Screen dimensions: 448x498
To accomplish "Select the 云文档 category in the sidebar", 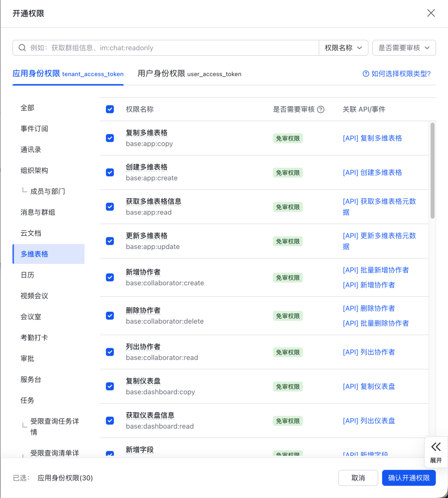I will [x=31, y=233].
